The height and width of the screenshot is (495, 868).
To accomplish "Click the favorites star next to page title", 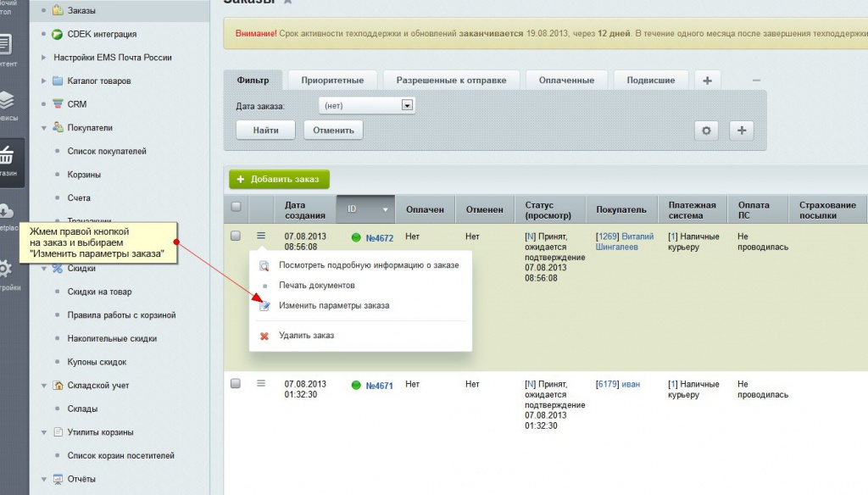I will 288,3.
